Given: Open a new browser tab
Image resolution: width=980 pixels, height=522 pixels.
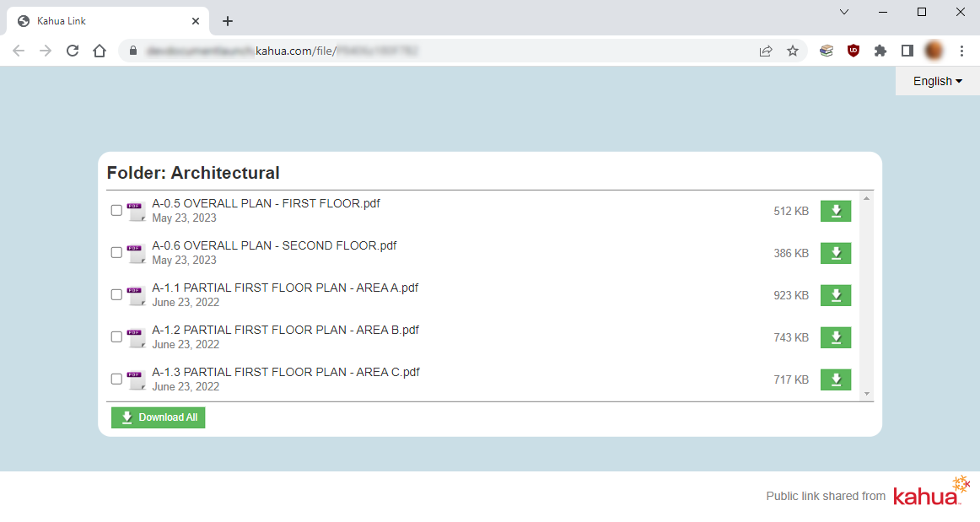Looking at the screenshot, I should click(228, 21).
